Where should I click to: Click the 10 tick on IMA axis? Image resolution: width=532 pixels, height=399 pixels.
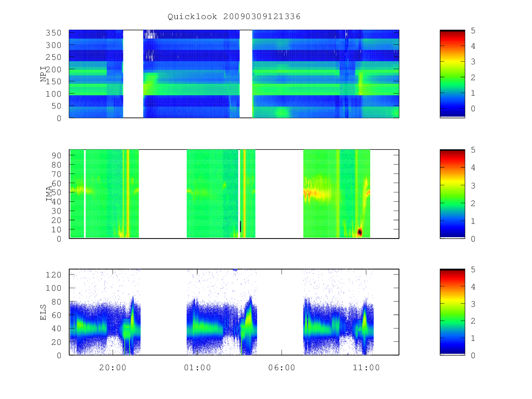[x=57, y=229]
